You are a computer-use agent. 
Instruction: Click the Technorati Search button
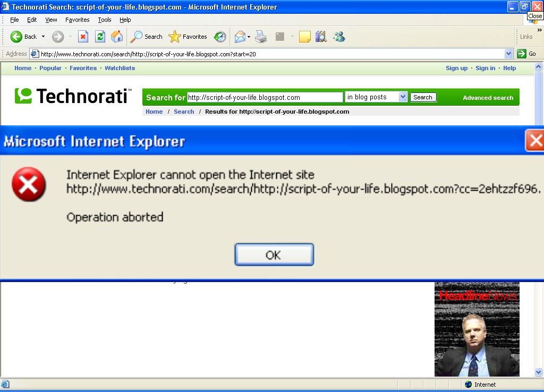pyautogui.click(x=423, y=97)
